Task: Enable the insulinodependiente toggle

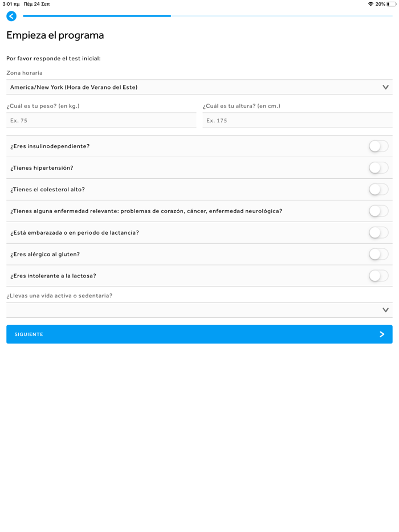Action: tap(378, 146)
